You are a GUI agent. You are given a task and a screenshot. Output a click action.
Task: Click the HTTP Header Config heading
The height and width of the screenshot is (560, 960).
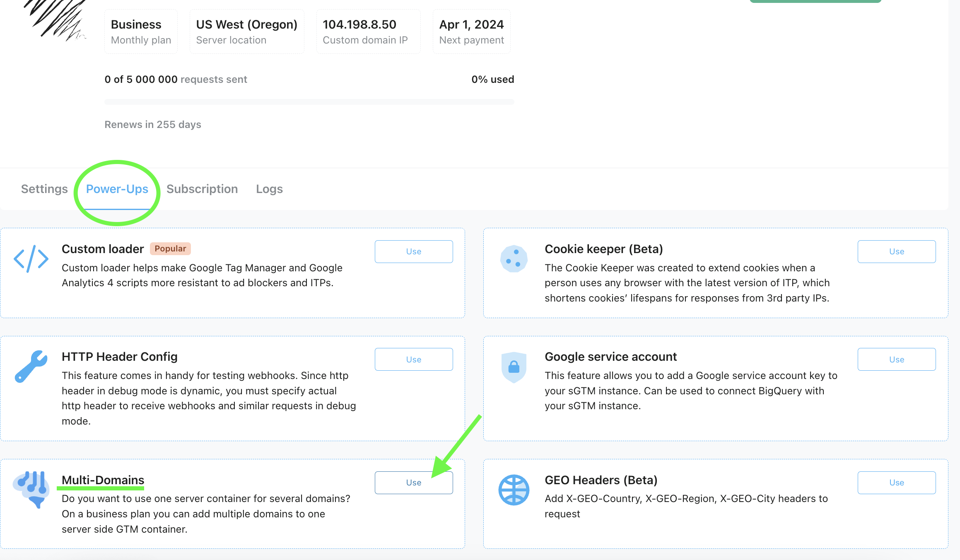120,356
